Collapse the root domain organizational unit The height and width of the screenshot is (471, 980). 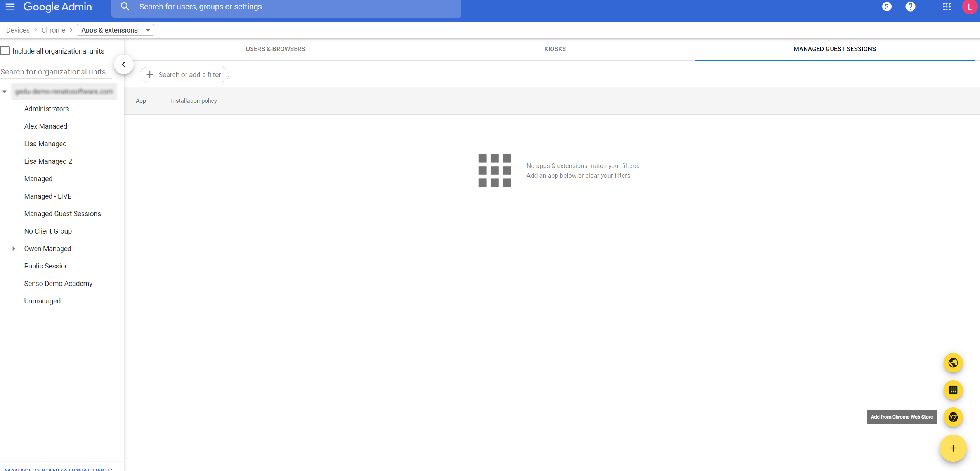point(4,92)
